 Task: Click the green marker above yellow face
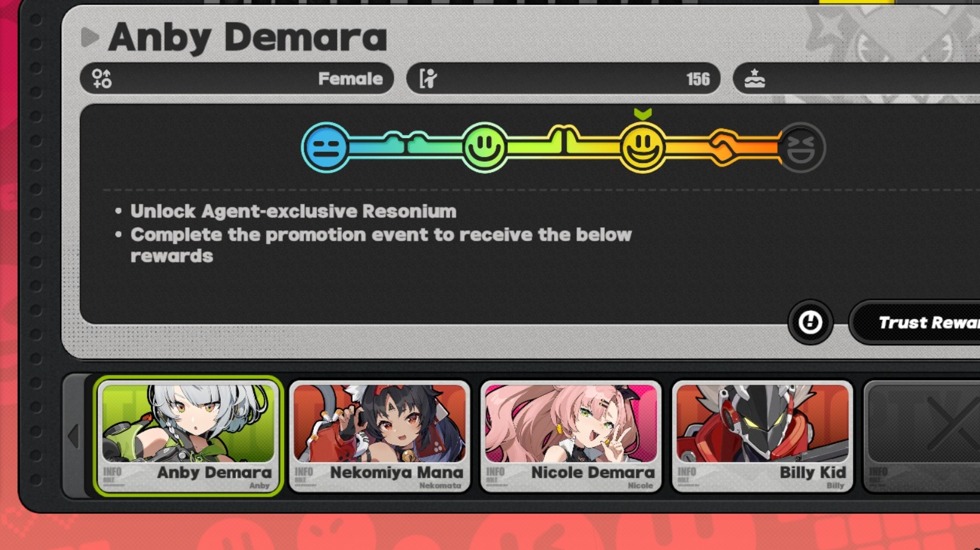(x=642, y=113)
